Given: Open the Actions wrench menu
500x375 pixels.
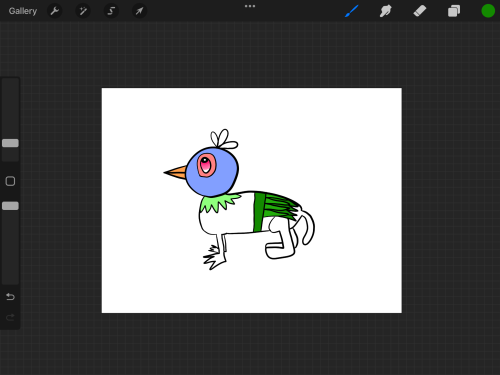Looking at the screenshot, I should pos(55,11).
